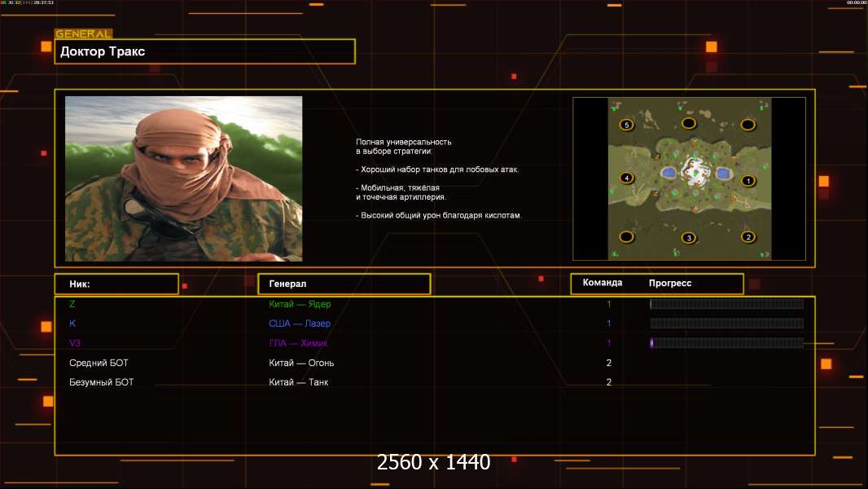Click the Команда column header
This screenshot has height=489, width=868.
[603, 283]
